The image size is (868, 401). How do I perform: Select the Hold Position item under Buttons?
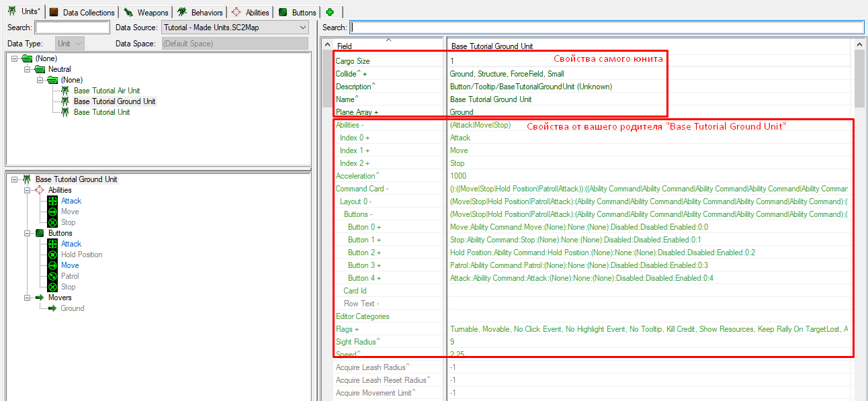(x=82, y=255)
